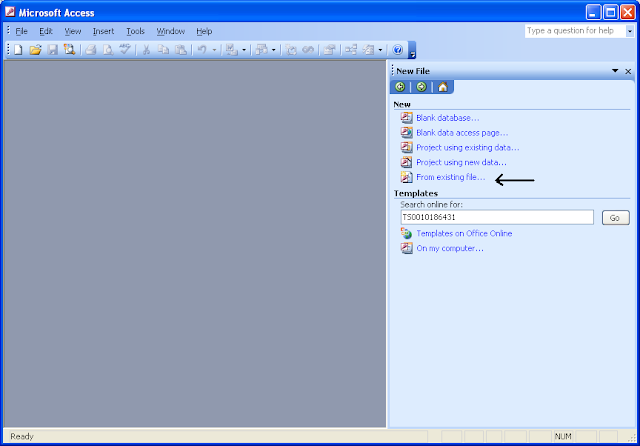Click the File Search toolbar icon

[69, 50]
